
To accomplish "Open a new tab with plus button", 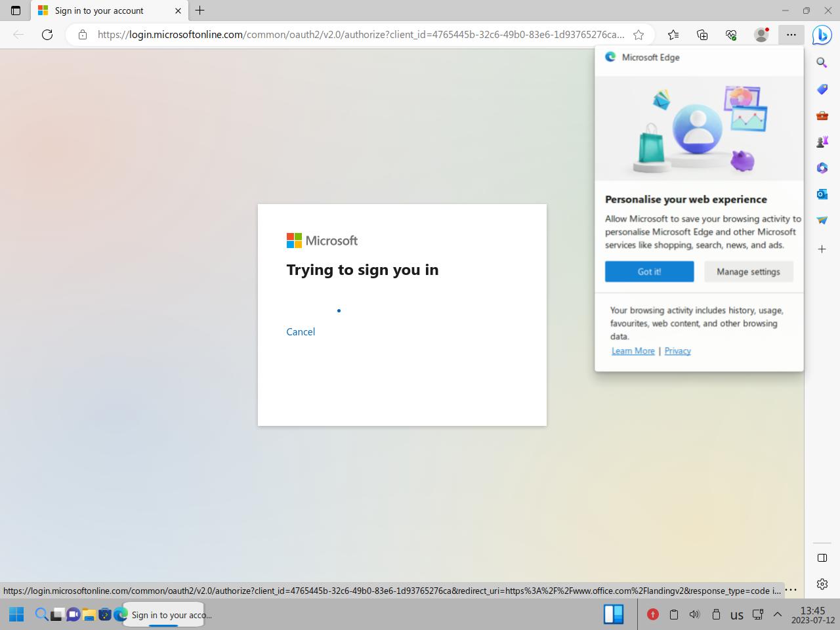I will coord(200,10).
